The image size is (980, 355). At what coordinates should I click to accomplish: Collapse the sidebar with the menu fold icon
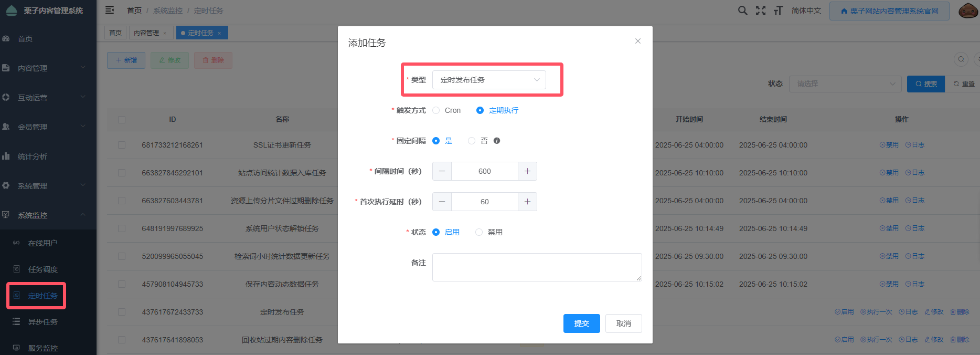click(110, 11)
